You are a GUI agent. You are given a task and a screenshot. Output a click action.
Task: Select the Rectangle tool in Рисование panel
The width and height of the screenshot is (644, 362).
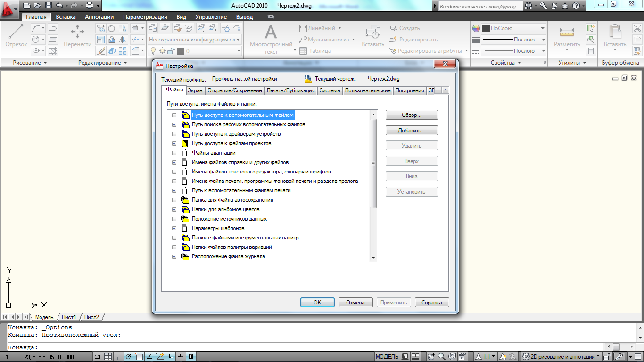(x=53, y=40)
